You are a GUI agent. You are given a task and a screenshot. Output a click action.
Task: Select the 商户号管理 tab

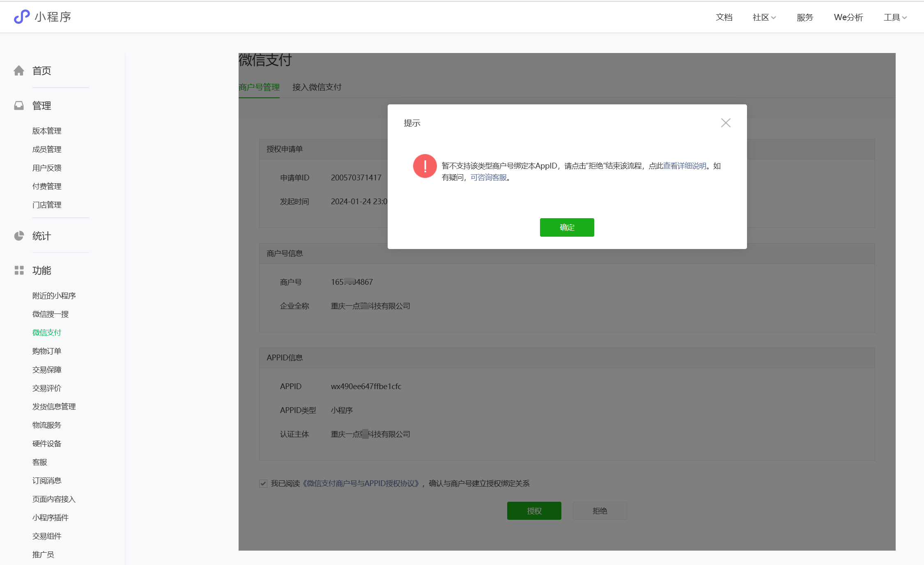point(259,87)
